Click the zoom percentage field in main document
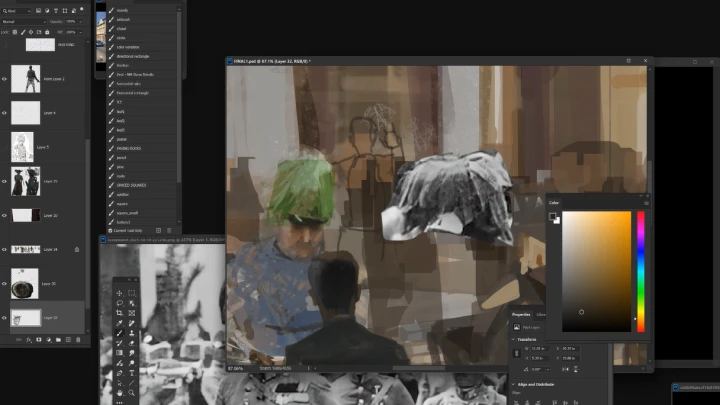The height and width of the screenshot is (405, 720). click(236, 368)
